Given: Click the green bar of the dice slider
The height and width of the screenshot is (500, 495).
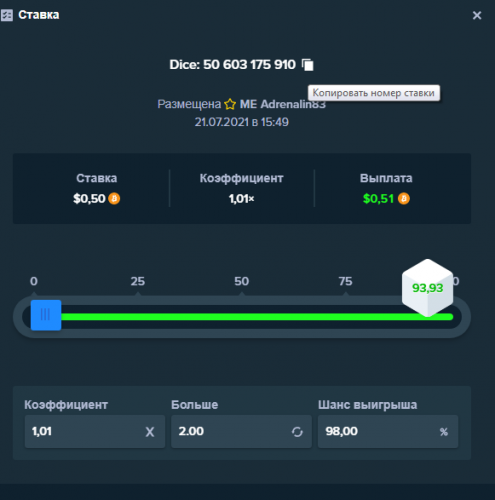Looking at the screenshot, I should tap(257, 317).
